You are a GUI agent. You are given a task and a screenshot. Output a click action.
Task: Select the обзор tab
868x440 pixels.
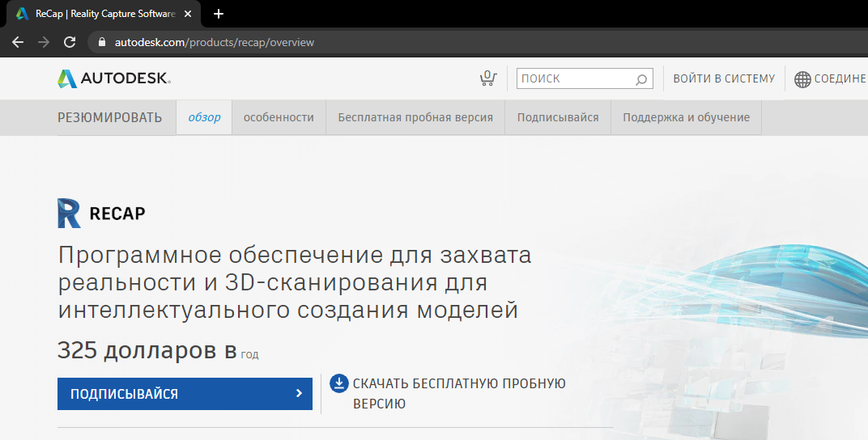coord(204,117)
